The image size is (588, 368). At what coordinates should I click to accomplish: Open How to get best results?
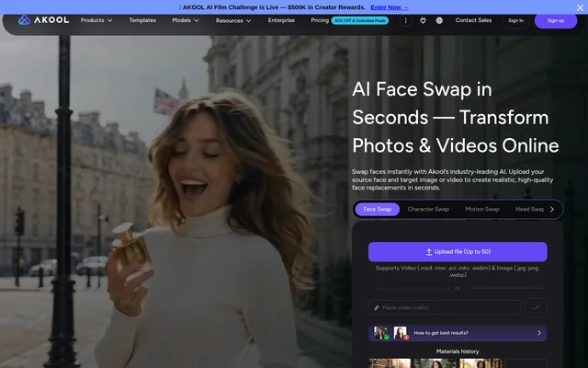coord(458,333)
